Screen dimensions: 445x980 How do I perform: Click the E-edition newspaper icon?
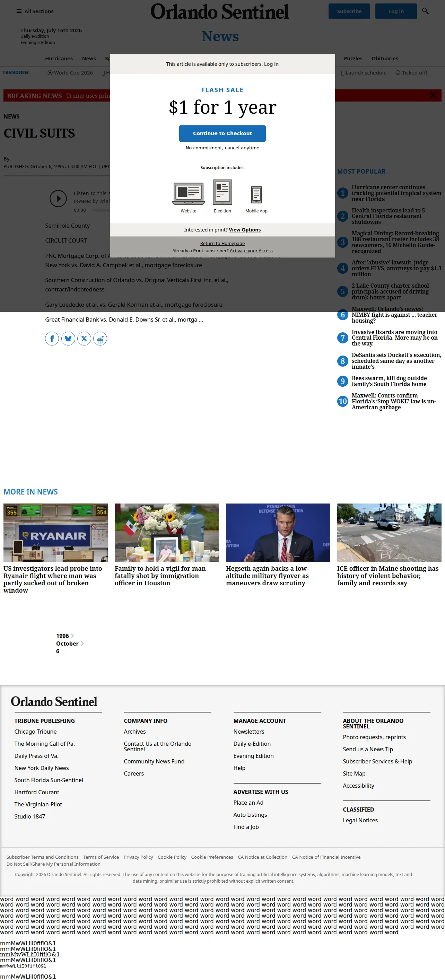click(x=222, y=192)
